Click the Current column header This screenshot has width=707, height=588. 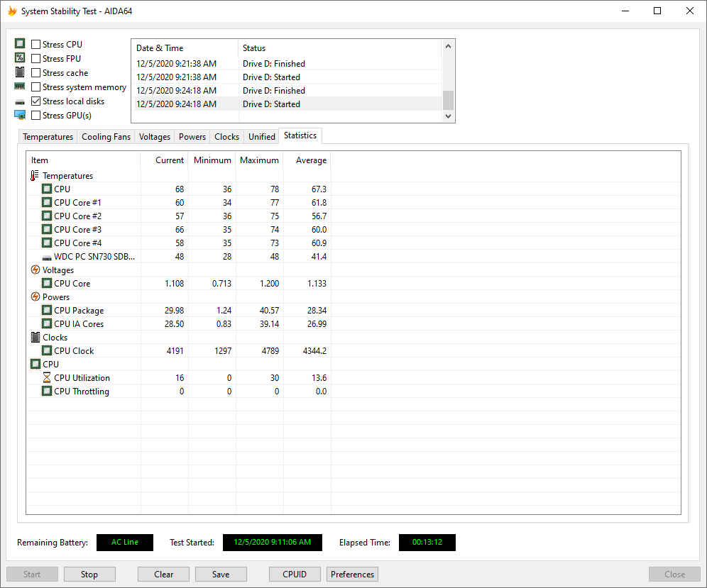point(165,160)
